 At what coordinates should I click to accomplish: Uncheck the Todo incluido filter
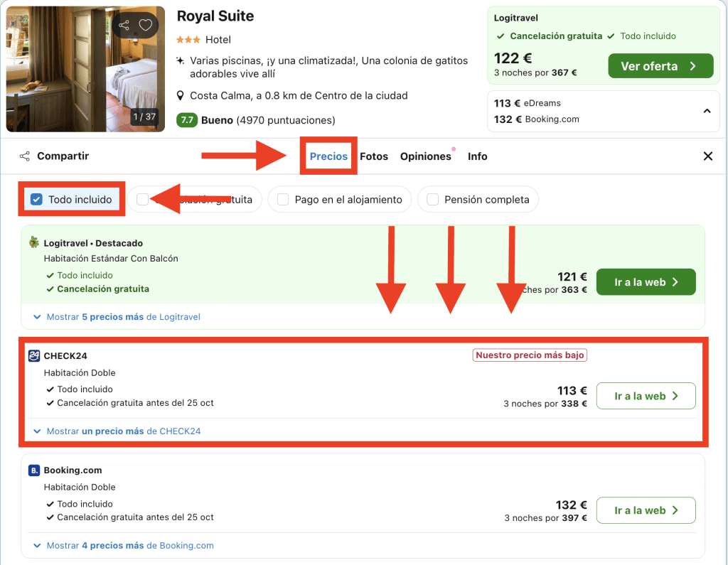37,200
